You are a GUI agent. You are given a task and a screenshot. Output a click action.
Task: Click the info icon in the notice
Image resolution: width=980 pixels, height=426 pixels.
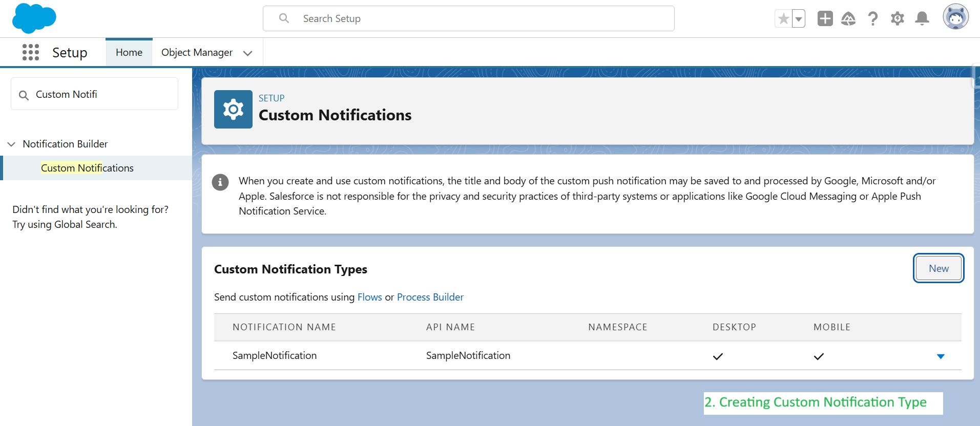click(x=220, y=182)
